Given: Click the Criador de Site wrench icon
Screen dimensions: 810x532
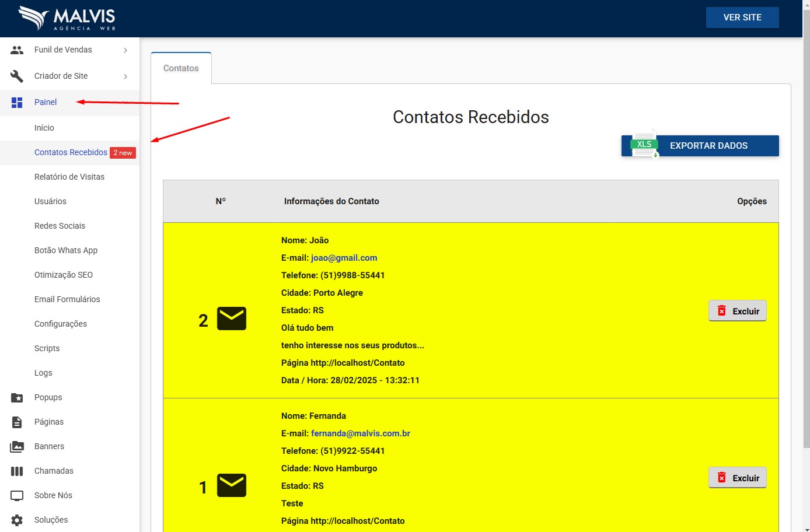Looking at the screenshot, I should (17, 76).
